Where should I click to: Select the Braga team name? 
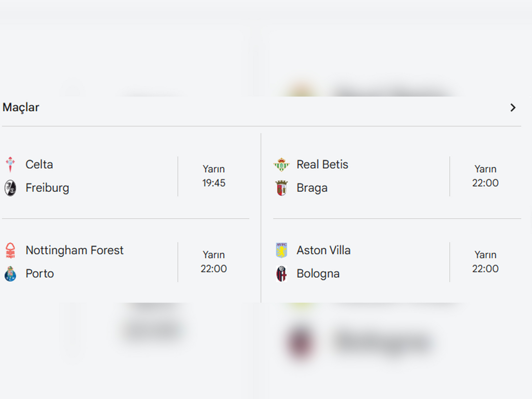(x=312, y=188)
